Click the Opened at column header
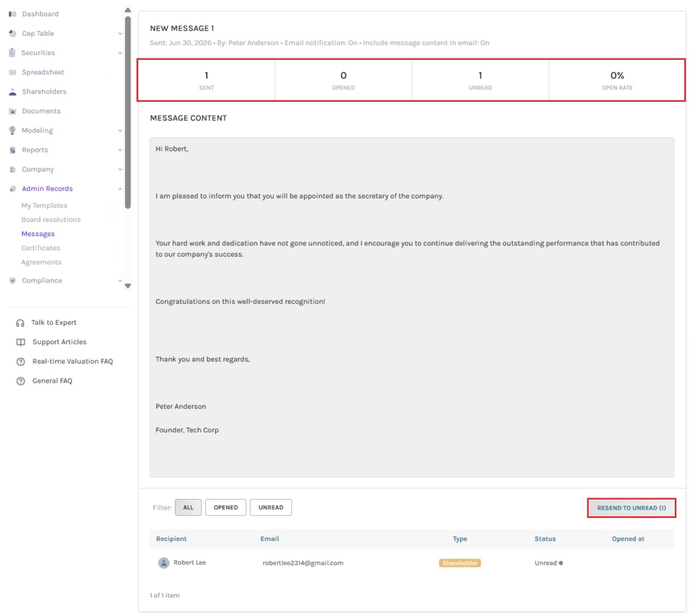 tap(628, 539)
